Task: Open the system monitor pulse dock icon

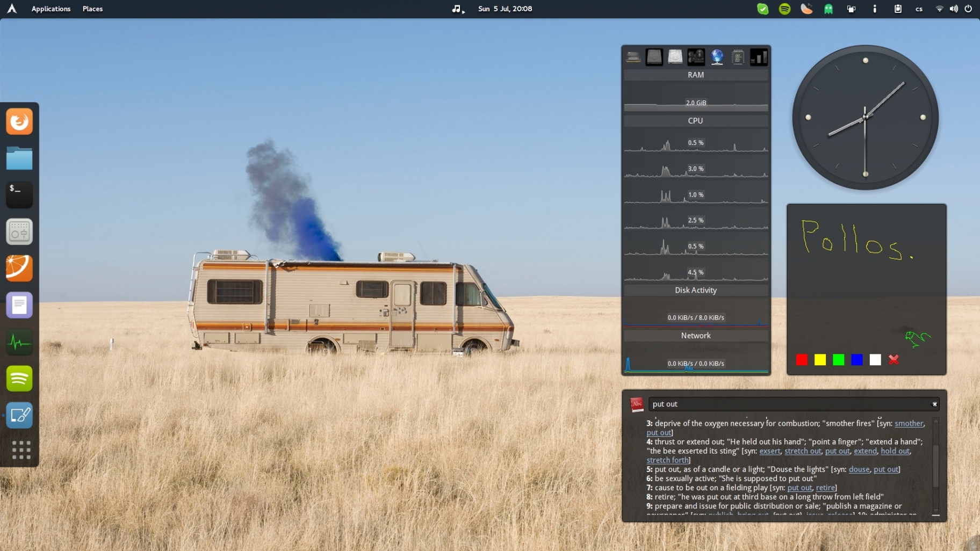Action: tap(19, 342)
